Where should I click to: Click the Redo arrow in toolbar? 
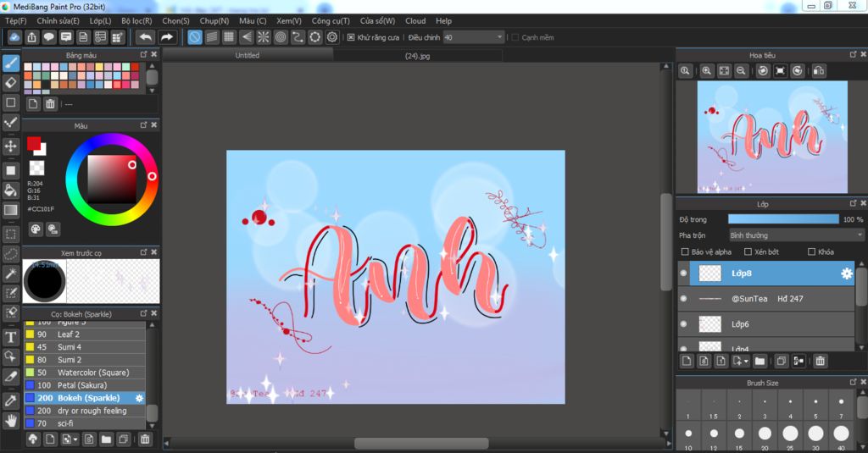[167, 37]
